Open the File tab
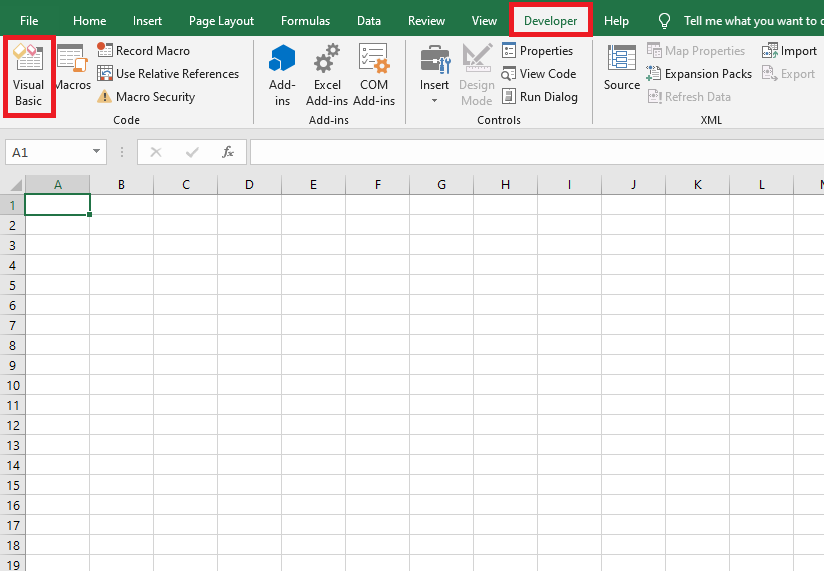The width and height of the screenshot is (824, 571). click(x=29, y=20)
